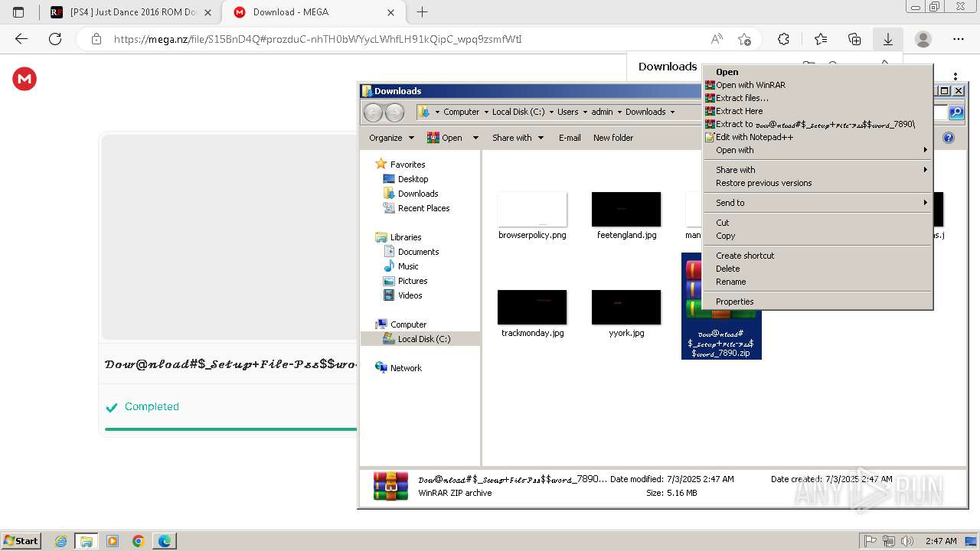This screenshot has width=980, height=551.
Task: Expand the Send to submenu
Action: 818,203
